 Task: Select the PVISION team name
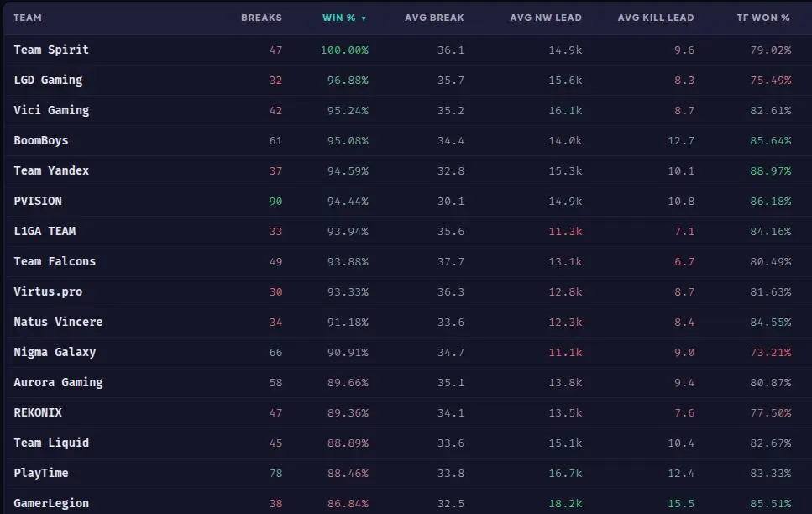pyautogui.click(x=38, y=201)
